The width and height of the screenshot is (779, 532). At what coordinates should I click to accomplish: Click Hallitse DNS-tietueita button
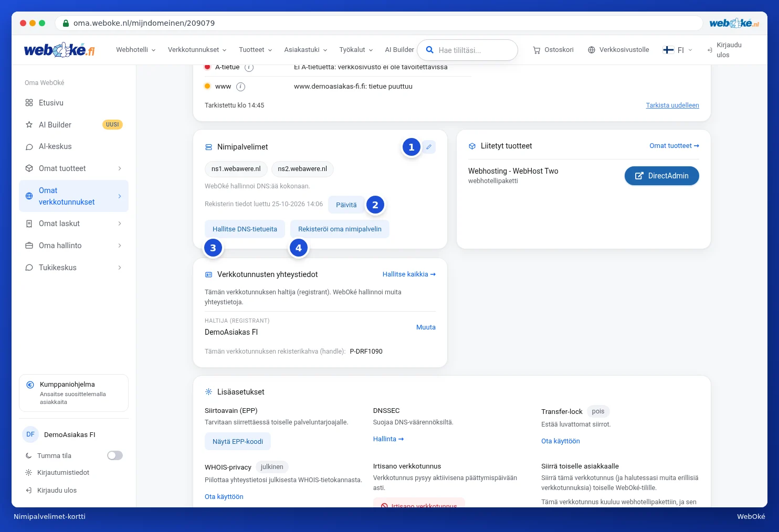(245, 229)
